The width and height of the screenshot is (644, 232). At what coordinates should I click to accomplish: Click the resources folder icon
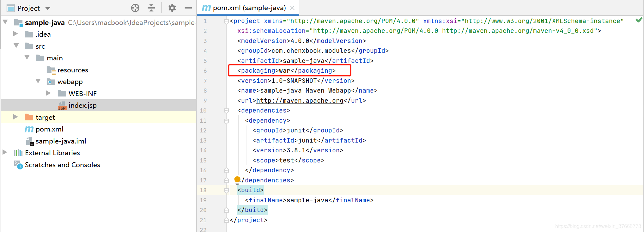click(51, 70)
